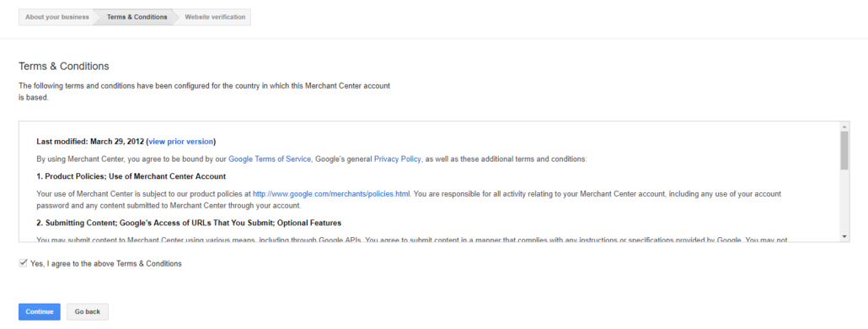Screen dimensions: 868x329
Task: Click the Go back button
Action: click(x=88, y=312)
